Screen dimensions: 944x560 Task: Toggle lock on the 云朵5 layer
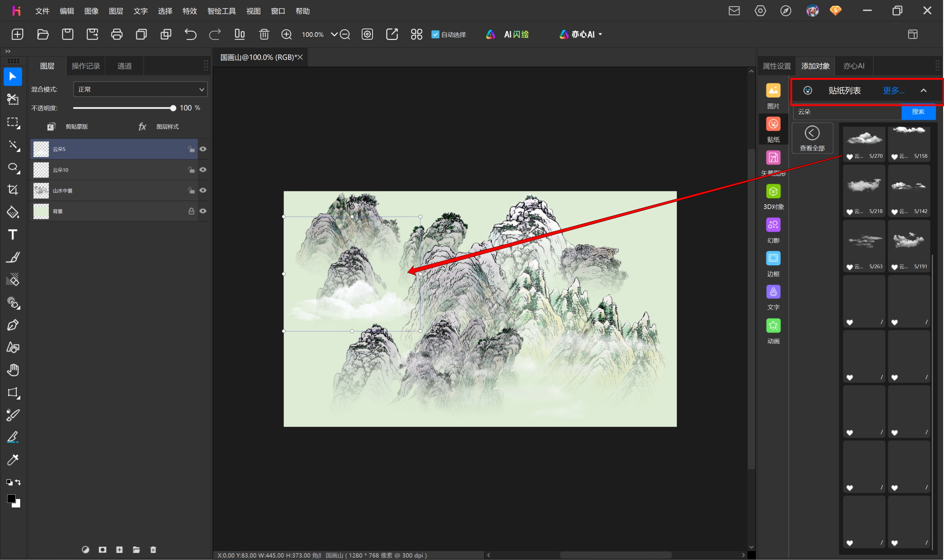pyautogui.click(x=191, y=149)
